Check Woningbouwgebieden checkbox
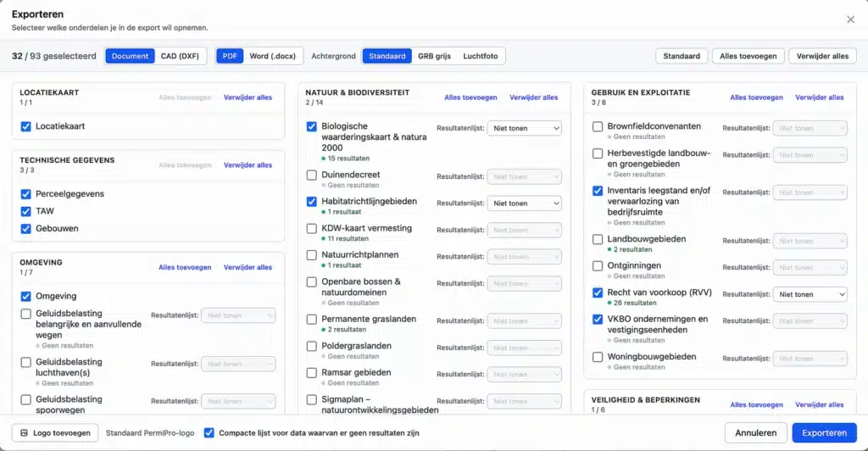 pos(598,357)
